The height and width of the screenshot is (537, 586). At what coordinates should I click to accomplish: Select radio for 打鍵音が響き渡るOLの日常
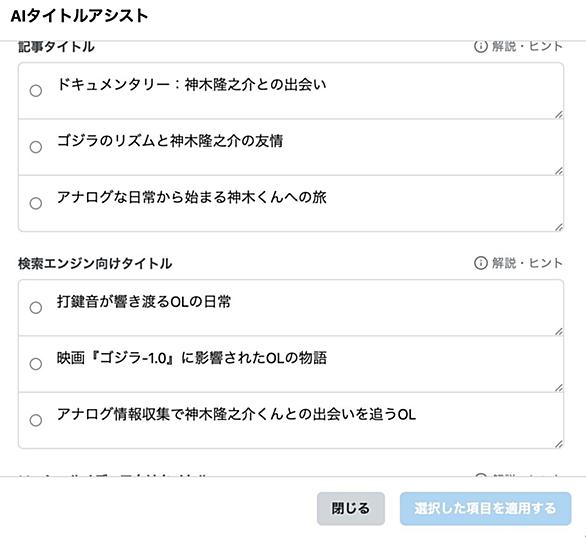pos(36,308)
